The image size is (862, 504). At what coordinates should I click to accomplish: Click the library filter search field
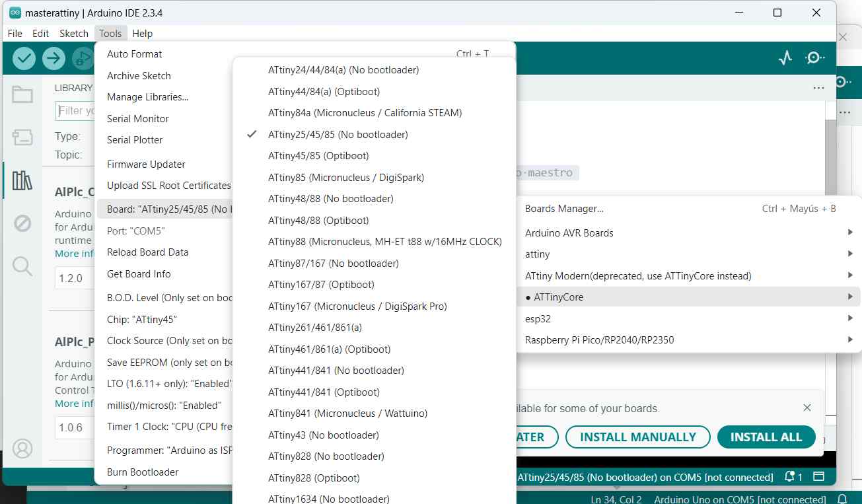click(76, 111)
